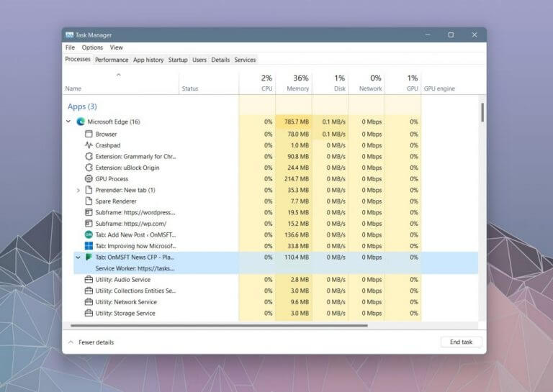Screen dimensions: 553x392
Task: Click the Add New Post tab favicon
Action: point(89,234)
